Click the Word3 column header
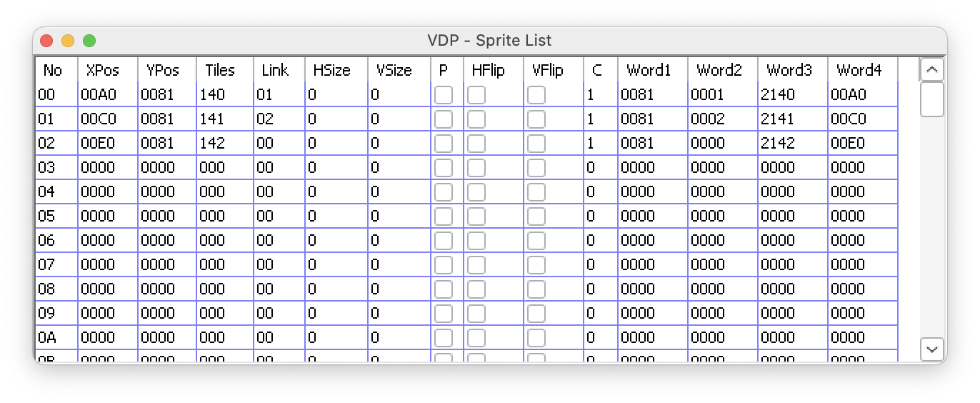The image size is (980, 403). click(x=789, y=70)
